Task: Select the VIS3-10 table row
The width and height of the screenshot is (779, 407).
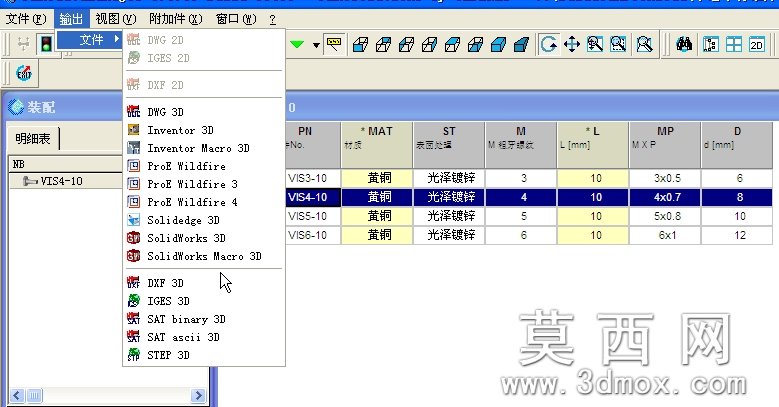Action: coord(529,178)
